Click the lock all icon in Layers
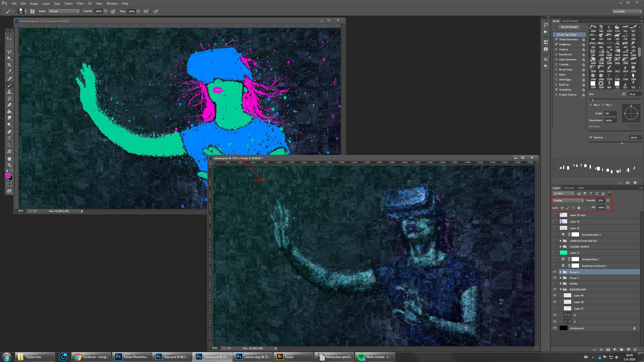The width and height of the screenshot is (644, 362). tap(579, 208)
